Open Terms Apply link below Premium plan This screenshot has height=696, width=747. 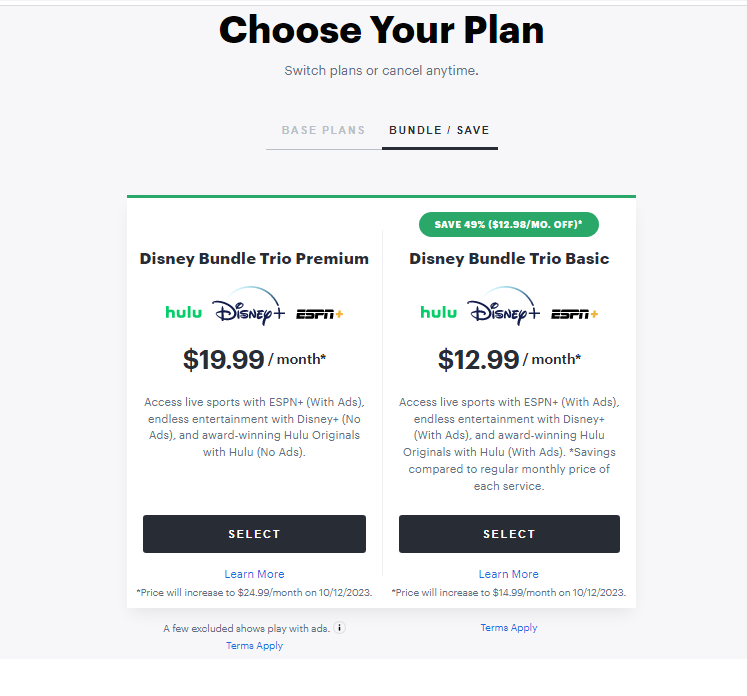coord(254,646)
